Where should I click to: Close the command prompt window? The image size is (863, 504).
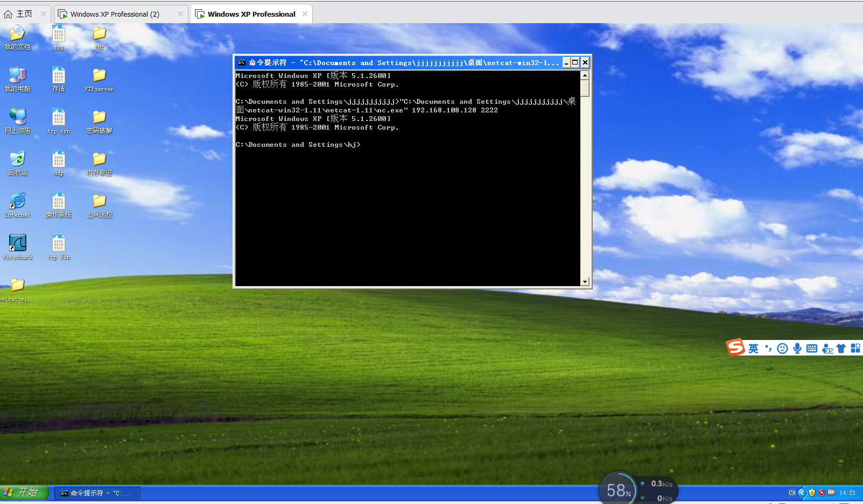point(585,62)
